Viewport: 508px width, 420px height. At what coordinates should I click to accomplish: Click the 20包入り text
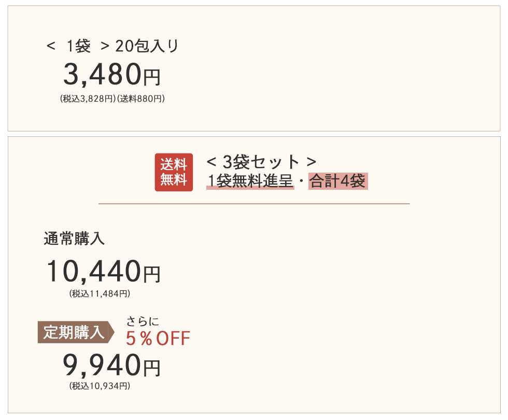click(147, 47)
